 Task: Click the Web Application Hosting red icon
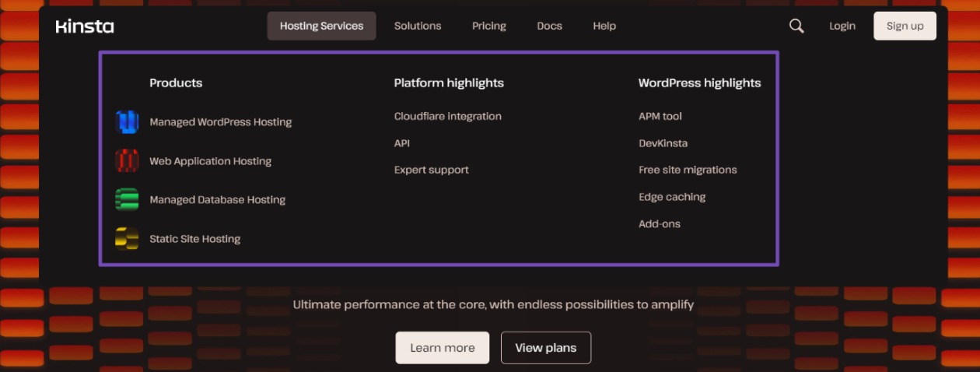[x=127, y=160]
